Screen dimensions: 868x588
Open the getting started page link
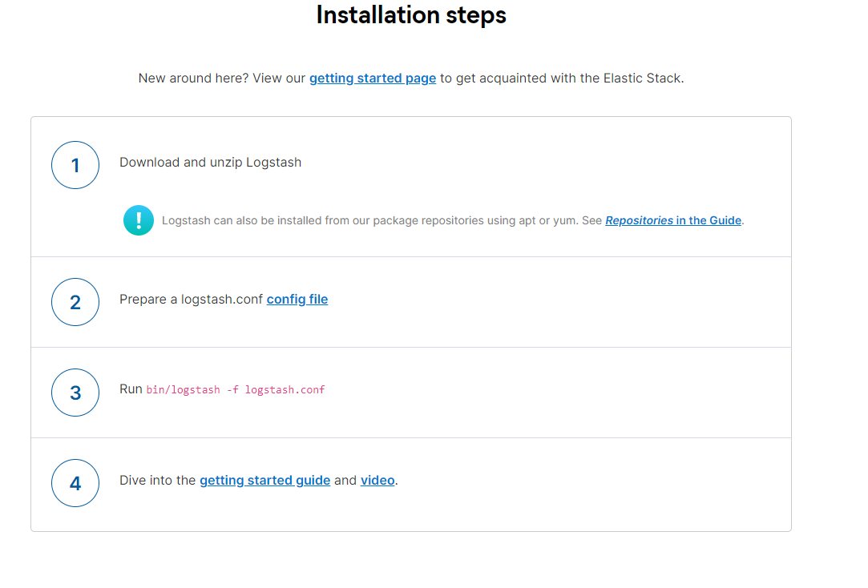(x=373, y=79)
